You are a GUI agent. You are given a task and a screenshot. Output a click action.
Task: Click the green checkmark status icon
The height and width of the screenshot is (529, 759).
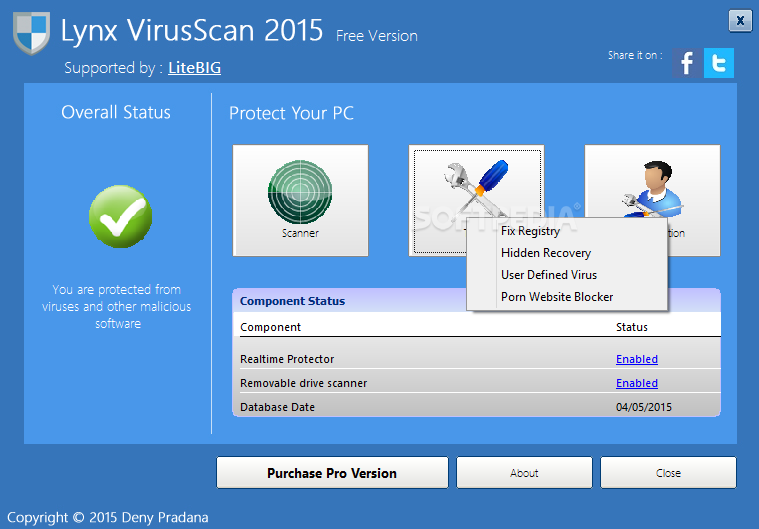click(120, 216)
